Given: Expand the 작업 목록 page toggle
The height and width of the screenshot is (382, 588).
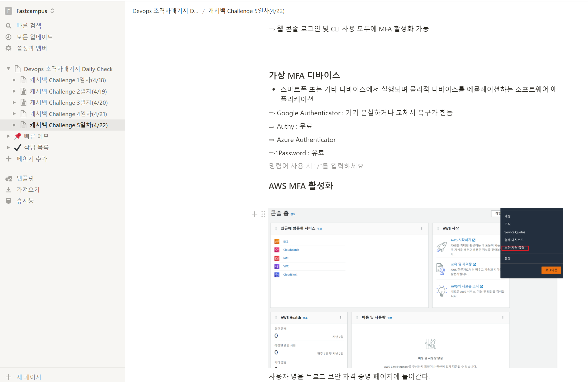Looking at the screenshot, I should (x=8, y=147).
